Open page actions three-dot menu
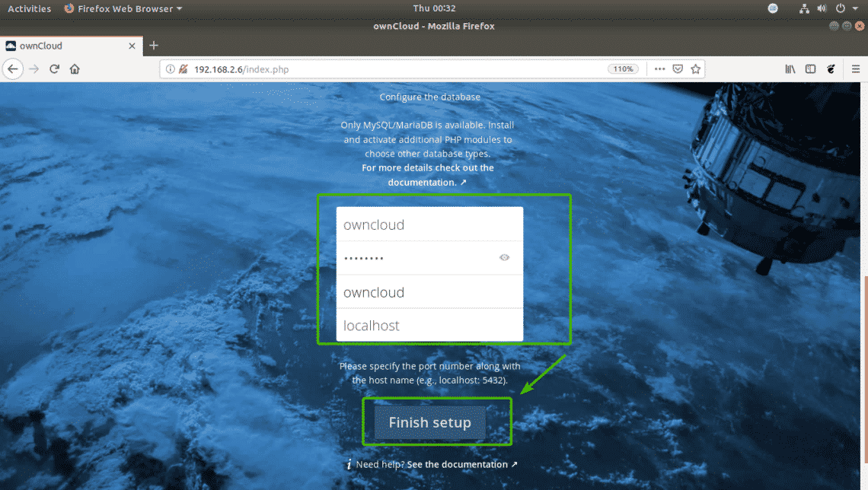 (659, 69)
